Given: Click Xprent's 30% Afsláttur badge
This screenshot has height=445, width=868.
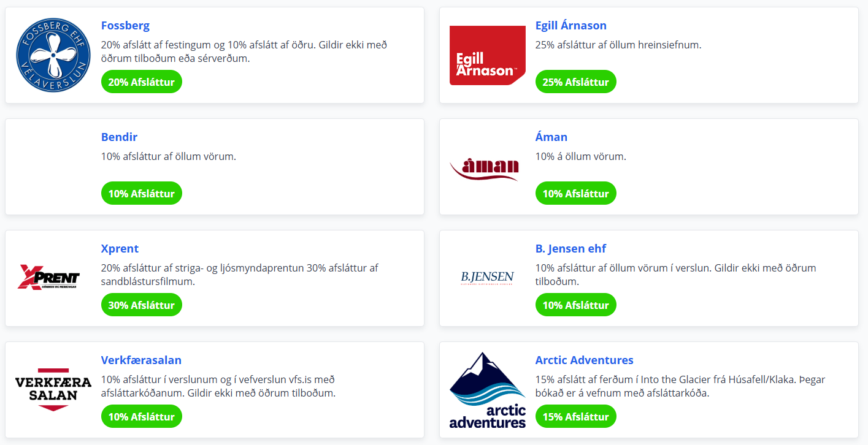Looking at the screenshot, I should click(x=142, y=305).
